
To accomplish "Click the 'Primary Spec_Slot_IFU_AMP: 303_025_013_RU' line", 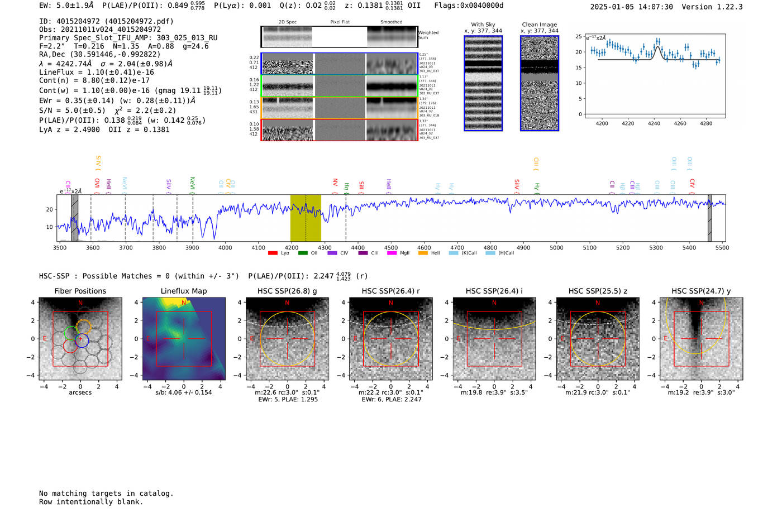I will 128,38.
